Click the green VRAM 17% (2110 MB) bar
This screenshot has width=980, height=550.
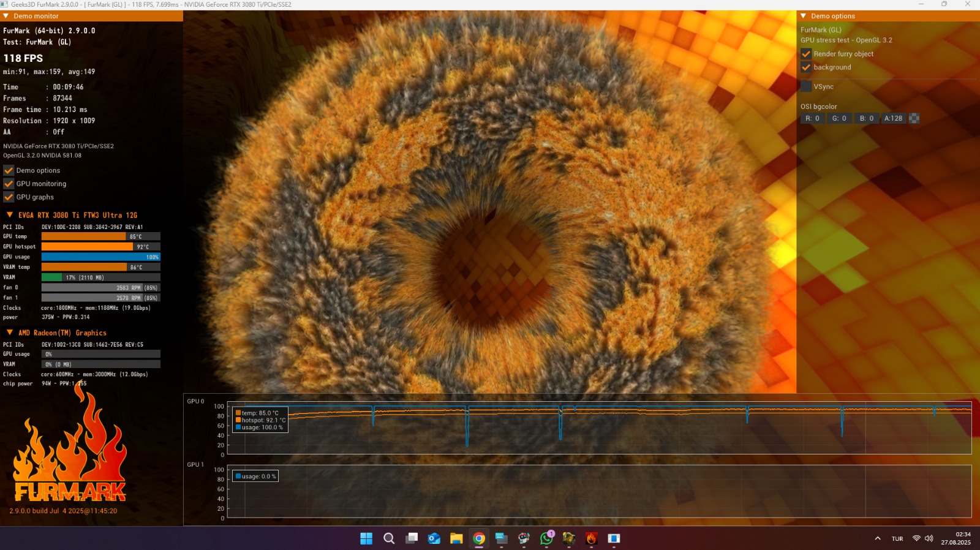[x=101, y=277]
